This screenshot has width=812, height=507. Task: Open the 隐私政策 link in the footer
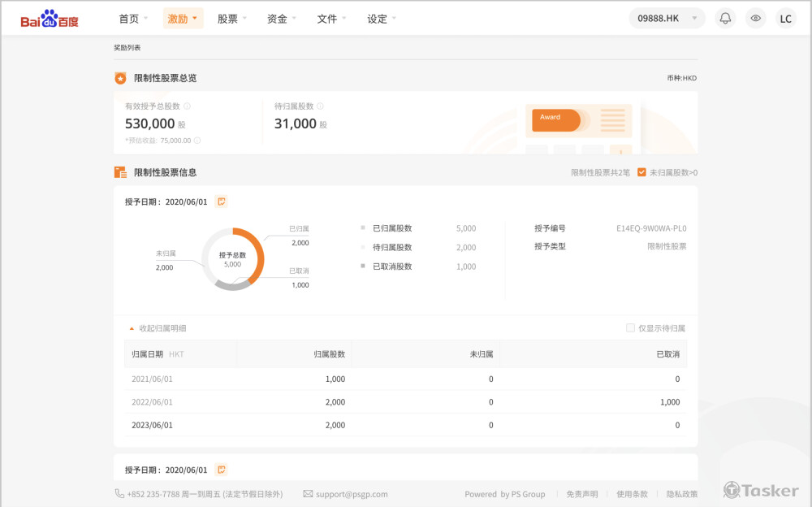click(680, 494)
